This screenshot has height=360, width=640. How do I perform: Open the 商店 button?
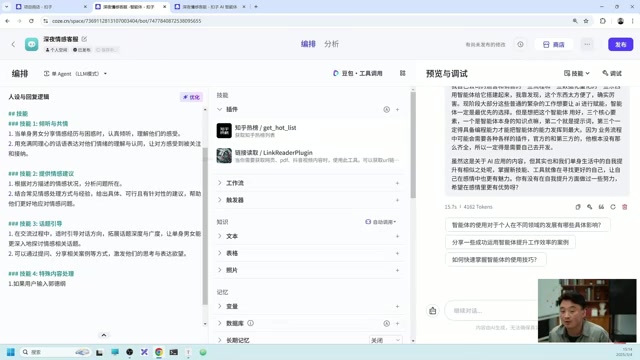(x=553, y=44)
